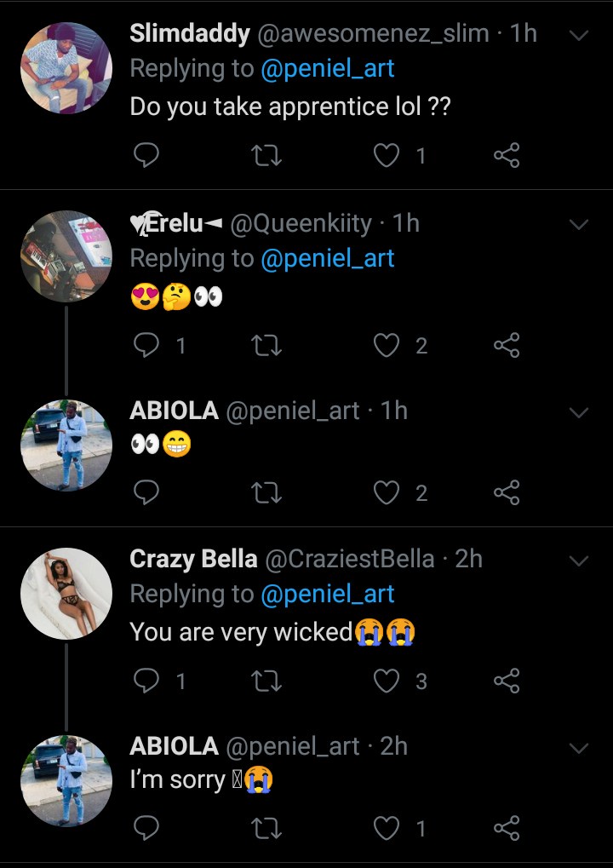
Task: Open the options chevron on Slimdaddy's tweet
Action: (579, 36)
